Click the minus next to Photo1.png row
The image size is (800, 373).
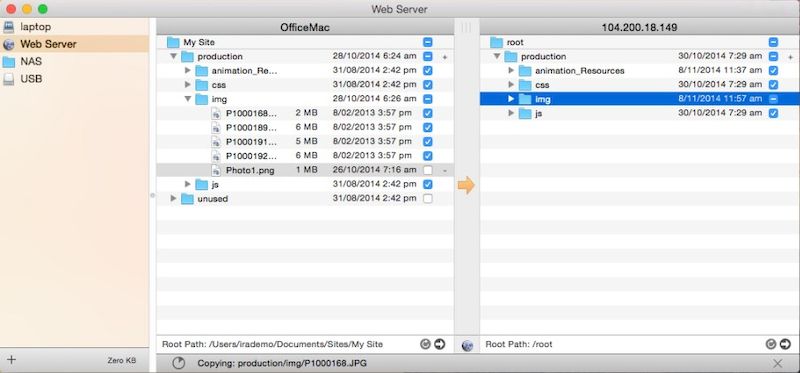445,171
